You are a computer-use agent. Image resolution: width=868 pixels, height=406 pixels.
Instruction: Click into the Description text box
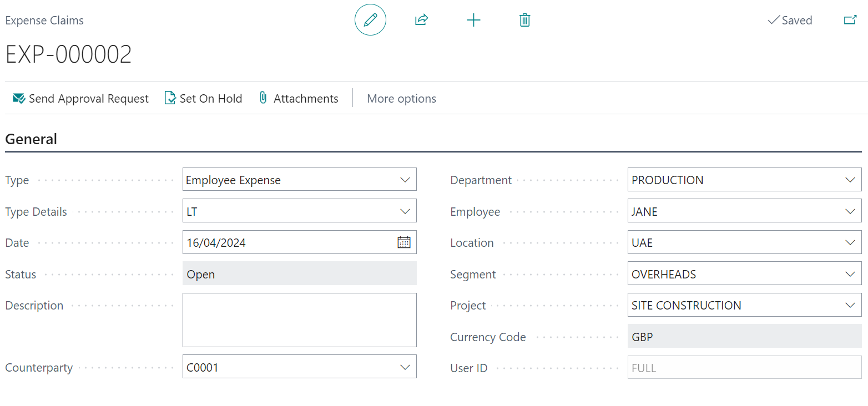click(x=299, y=320)
